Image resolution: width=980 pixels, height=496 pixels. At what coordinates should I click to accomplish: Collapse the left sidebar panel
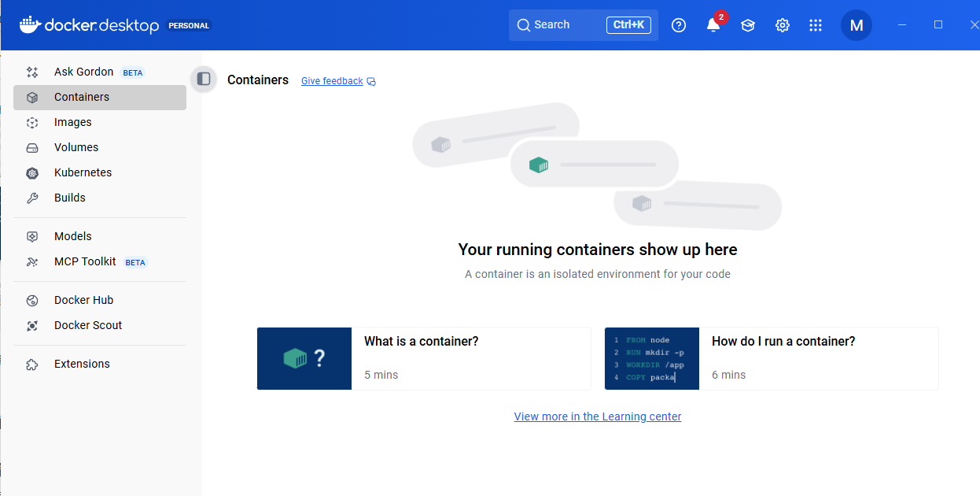(203, 79)
